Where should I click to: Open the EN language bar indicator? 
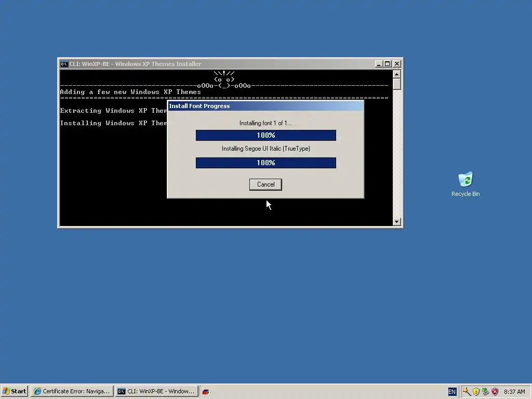tap(452, 392)
